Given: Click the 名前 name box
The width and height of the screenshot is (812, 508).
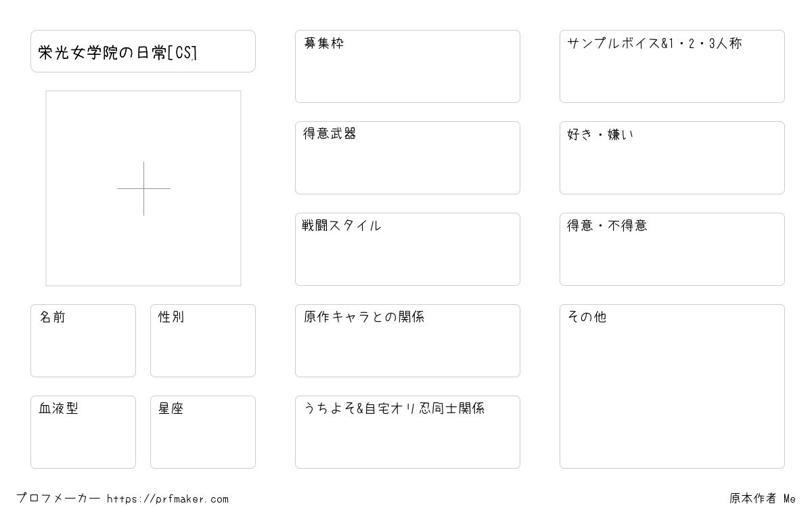Looking at the screenshot, I should 83,341.
